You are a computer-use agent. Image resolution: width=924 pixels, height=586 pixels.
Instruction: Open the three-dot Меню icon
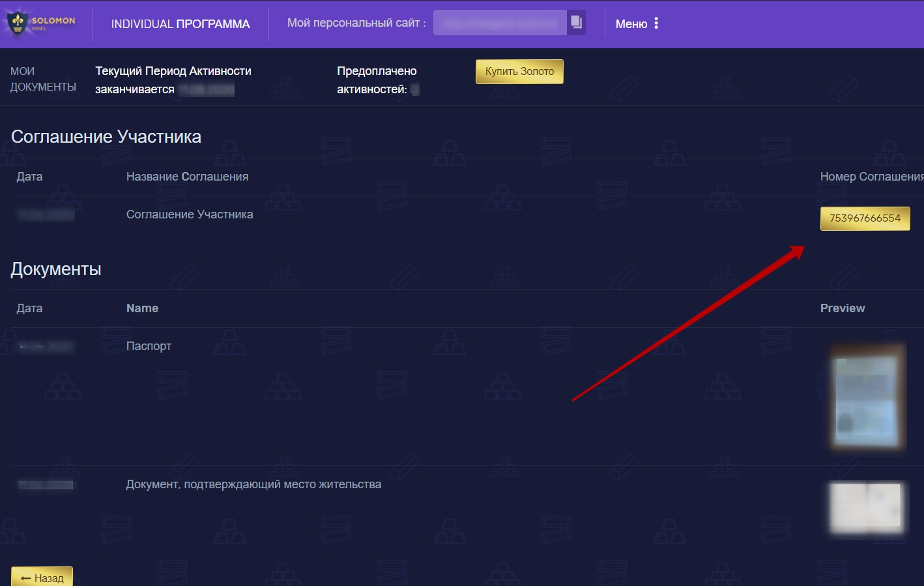(x=656, y=23)
